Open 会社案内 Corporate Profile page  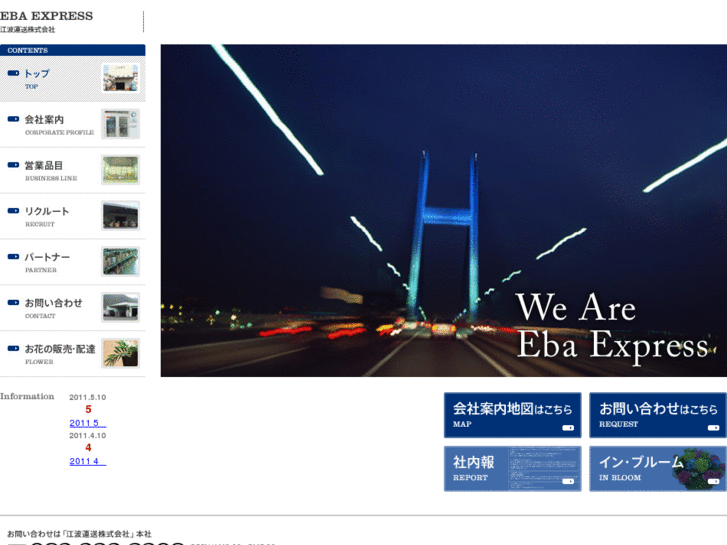72,125
